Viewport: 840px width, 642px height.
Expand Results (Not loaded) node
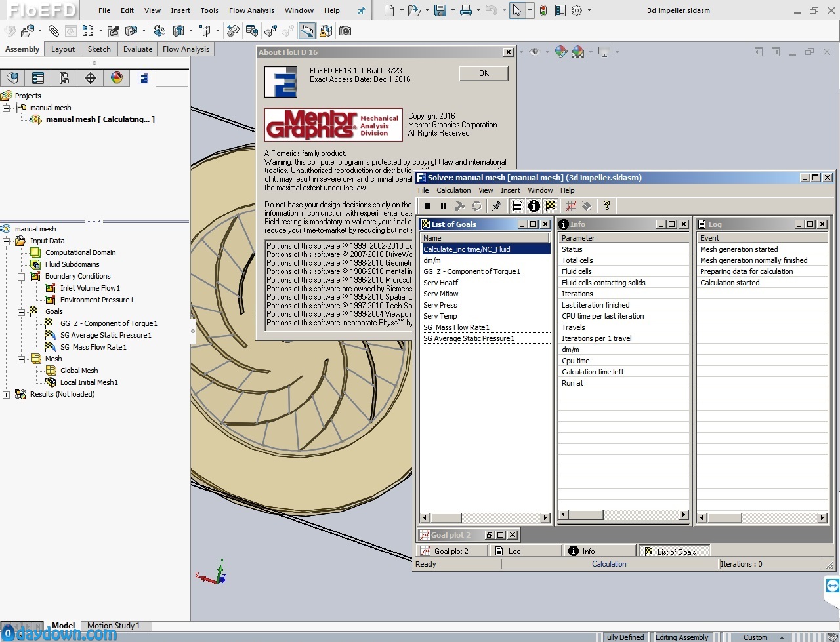pyautogui.click(x=7, y=394)
